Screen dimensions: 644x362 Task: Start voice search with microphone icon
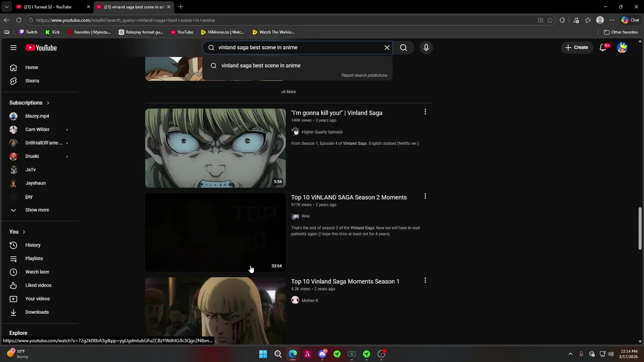click(426, 47)
